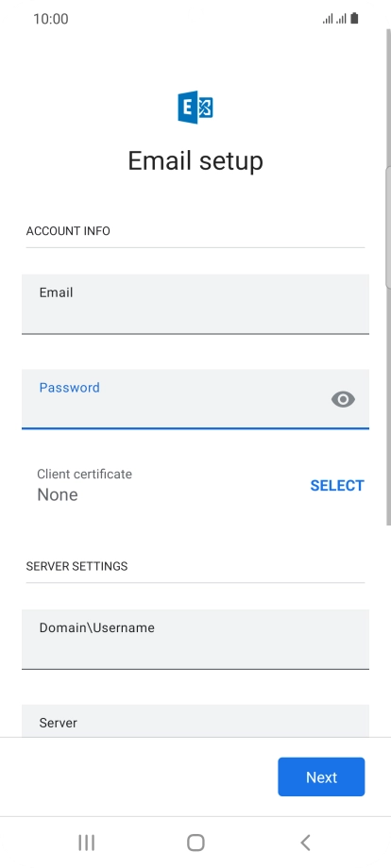Tap the Client certificate None row
The height and width of the screenshot is (868, 391).
195,485
